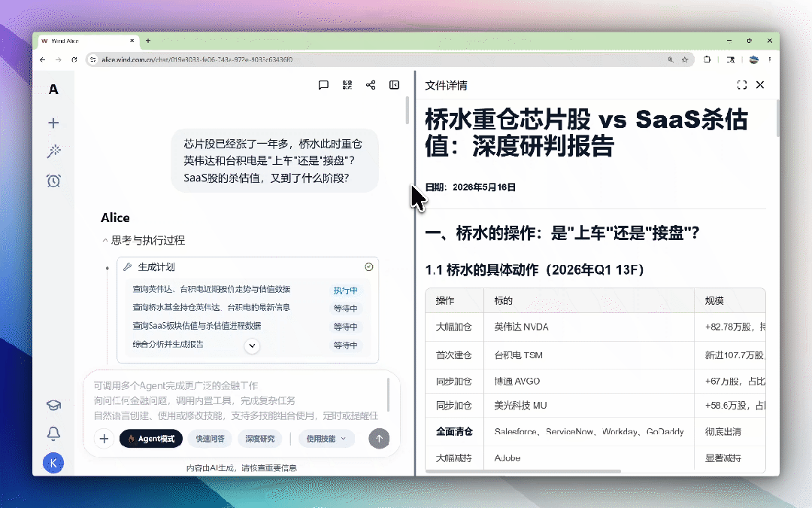Viewport: 812px width, 508px height.
Task: Click the 大幅加仓 table cell
Action: pyautogui.click(x=454, y=327)
